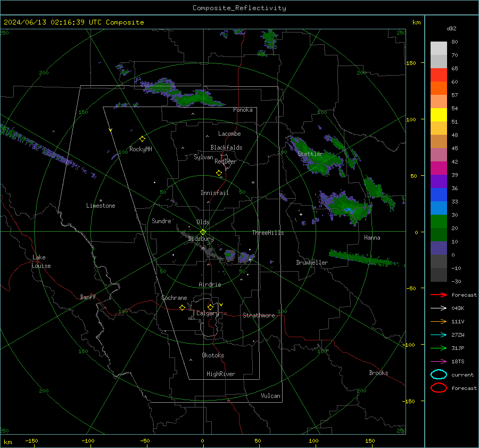This screenshot has width=479, height=448.
Task: Click the Lake Louise label
Action: (41, 262)
